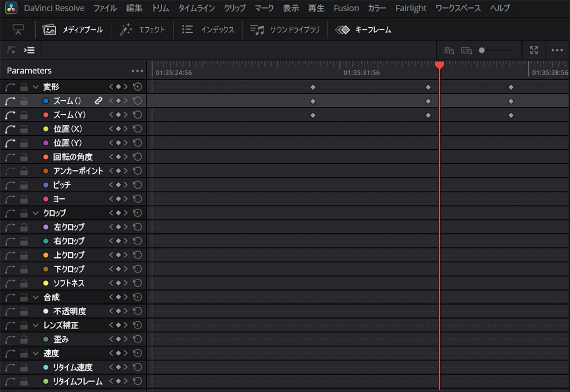Image resolution: width=570 pixels, height=392 pixels.
Task: Open the メディアプール panel
Action: click(x=73, y=30)
